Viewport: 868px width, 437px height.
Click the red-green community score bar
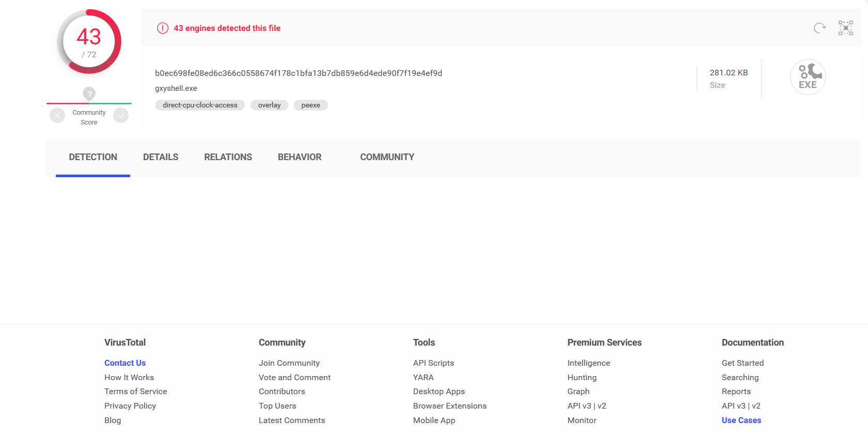pyautogui.click(x=89, y=103)
